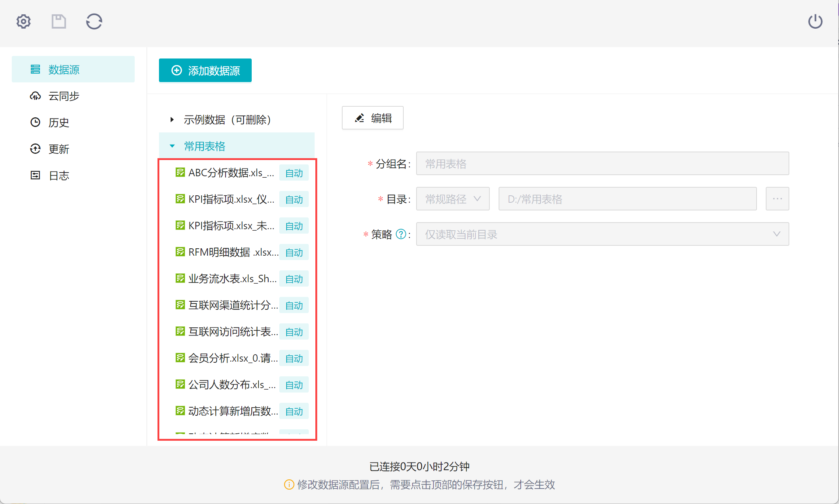The height and width of the screenshot is (504, 839).
Task: Open the 仅读取当前目录 strategy dropdown
Action: (602, 234)
